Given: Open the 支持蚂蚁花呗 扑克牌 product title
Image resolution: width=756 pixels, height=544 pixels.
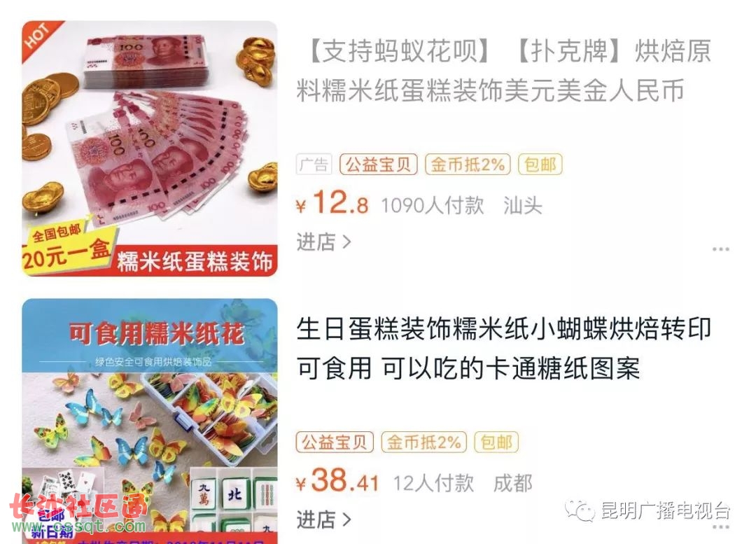Looking at the screenshot, I should click(504, 71).
